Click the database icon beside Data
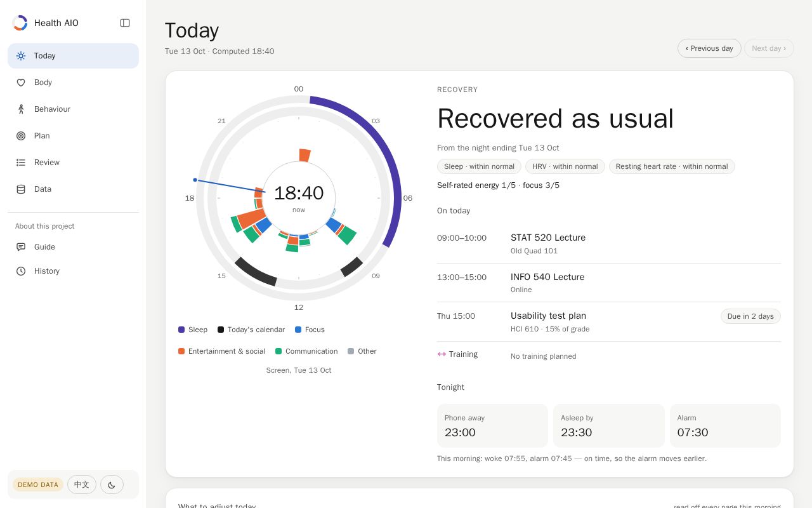This screenshot has width=812, height=508. (21, 189)
